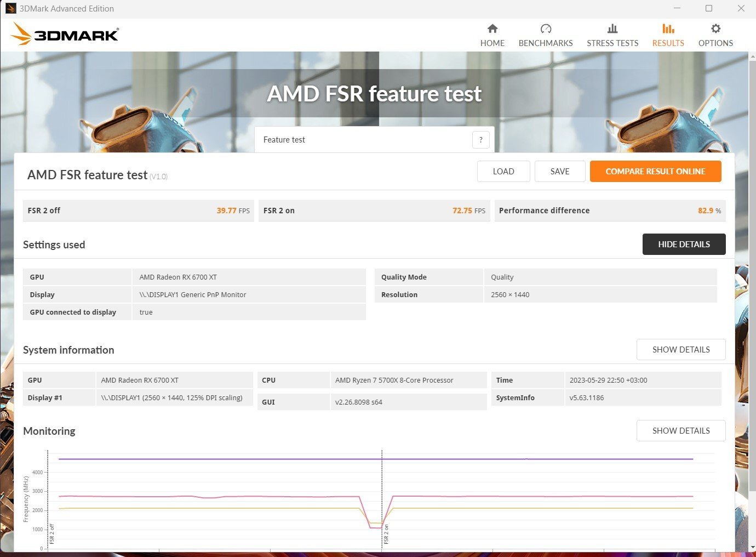The width and height of the screenshot is (756, 557).
Task: Click the Resolution value 2560 × 1440
Action: 510,294
